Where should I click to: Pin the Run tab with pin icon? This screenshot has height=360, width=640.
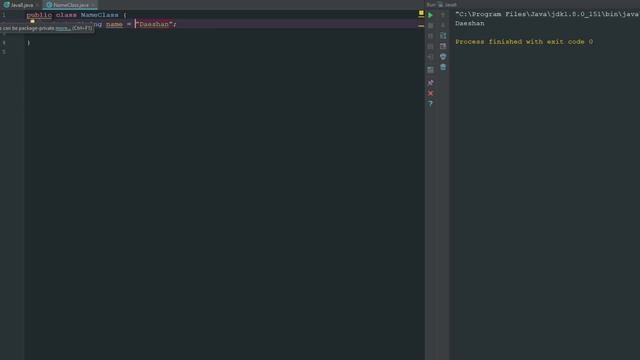tap(430, 83)
